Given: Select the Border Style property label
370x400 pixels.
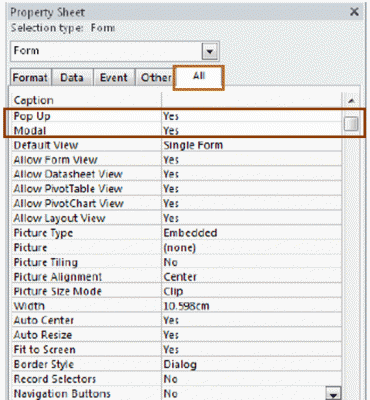Looking at the screenshot, I should tap(43, 364).
